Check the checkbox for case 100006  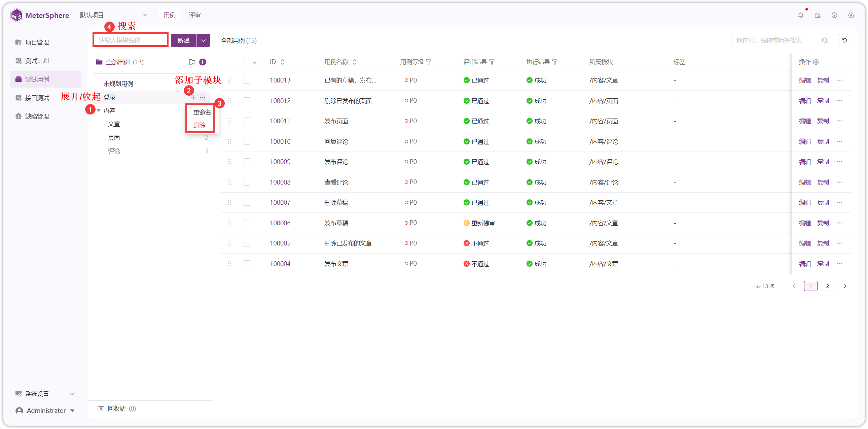247,223
